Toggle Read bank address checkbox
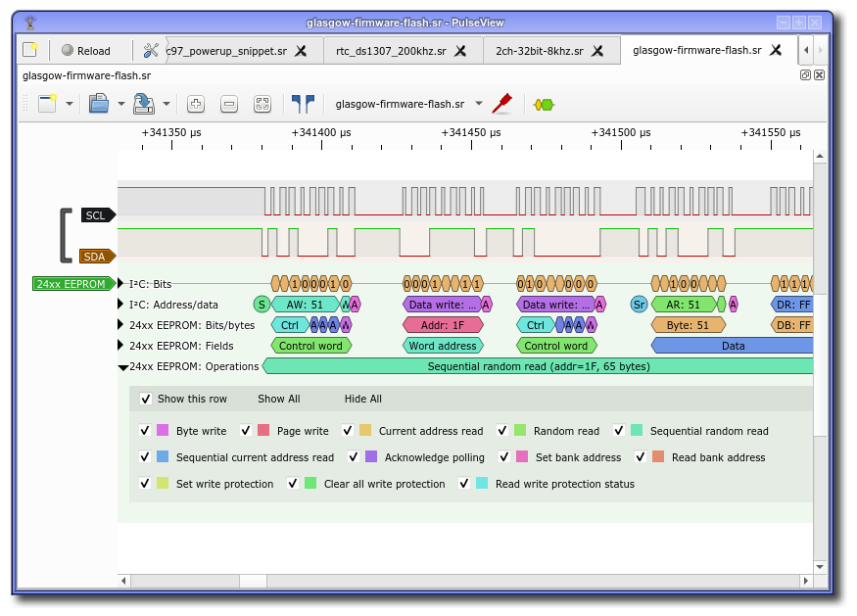This screenshot has height=616, width=857. pos(641,457)
